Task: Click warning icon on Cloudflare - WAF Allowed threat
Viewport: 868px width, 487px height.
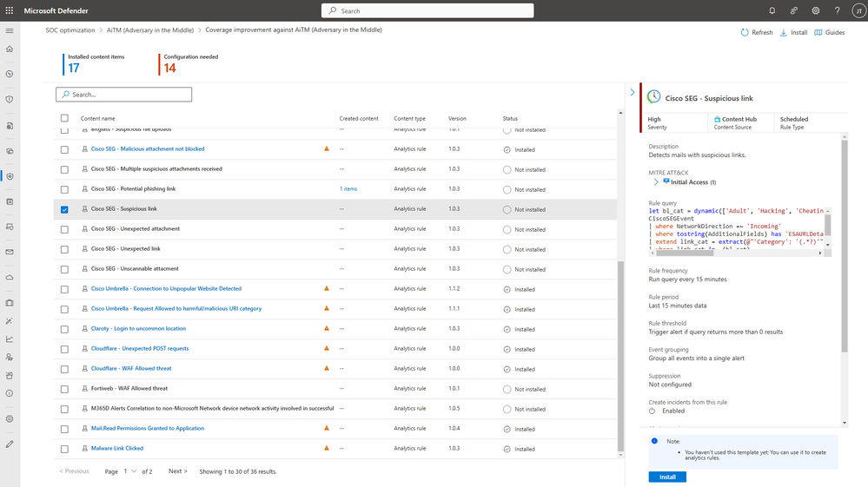Action: tap(327, 368)
